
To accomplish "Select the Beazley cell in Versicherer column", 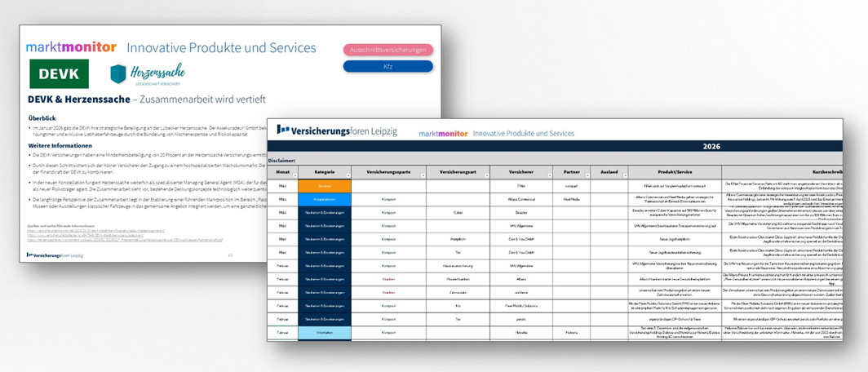I will (x=520, y=213).
